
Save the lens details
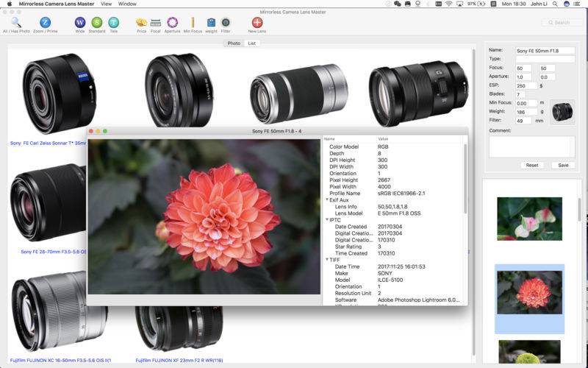tap(563, 165)
